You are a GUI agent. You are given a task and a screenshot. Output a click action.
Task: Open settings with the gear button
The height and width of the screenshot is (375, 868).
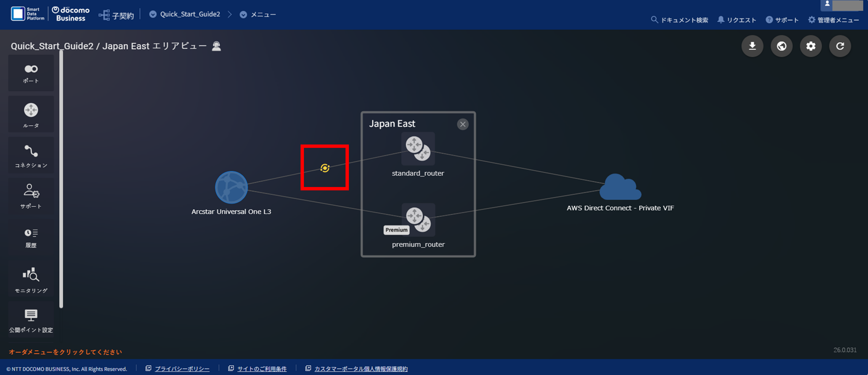[811, 46]
